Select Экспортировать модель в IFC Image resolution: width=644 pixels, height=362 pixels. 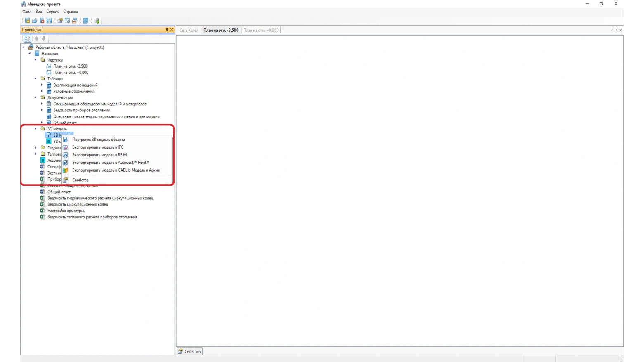97,147
